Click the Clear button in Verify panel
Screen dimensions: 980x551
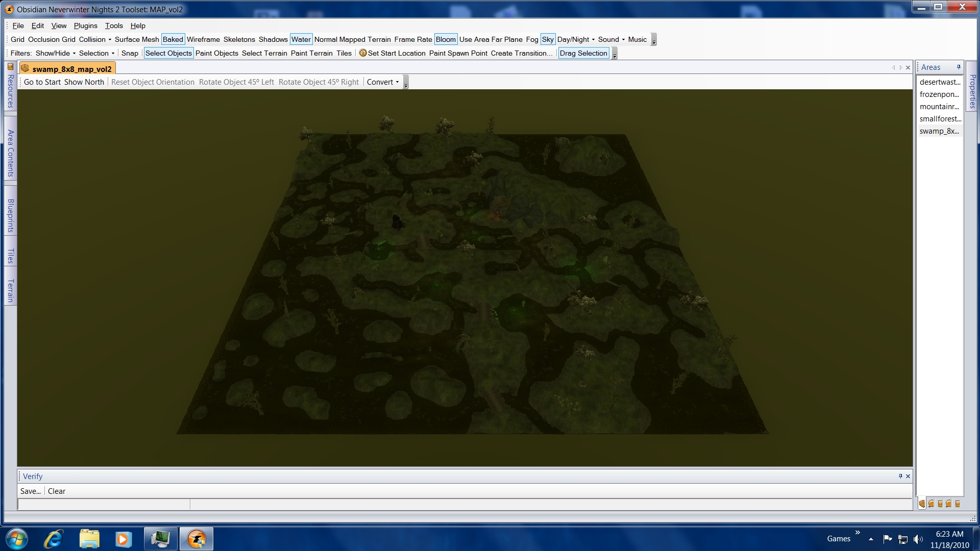pyautogui.click(x=57, y=491)
